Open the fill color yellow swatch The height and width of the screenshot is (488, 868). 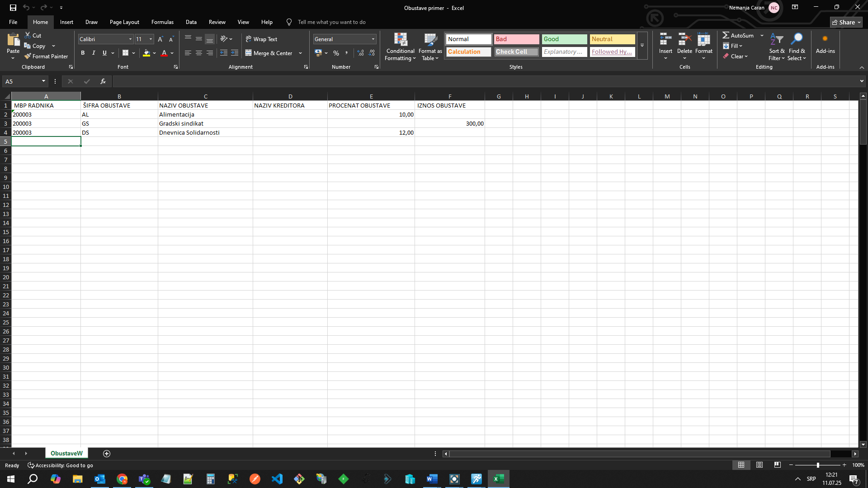(146, 53)
